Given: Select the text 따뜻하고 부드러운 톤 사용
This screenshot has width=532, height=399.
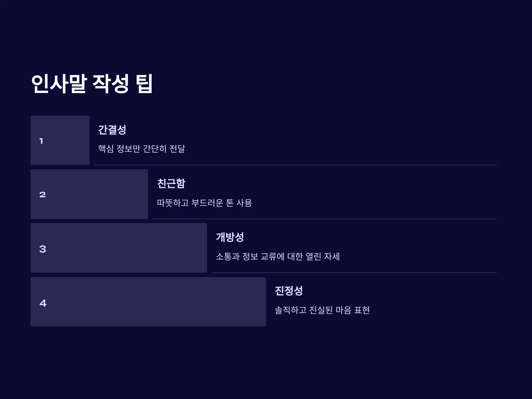Looking at the screenshot, I should [204, 203].
